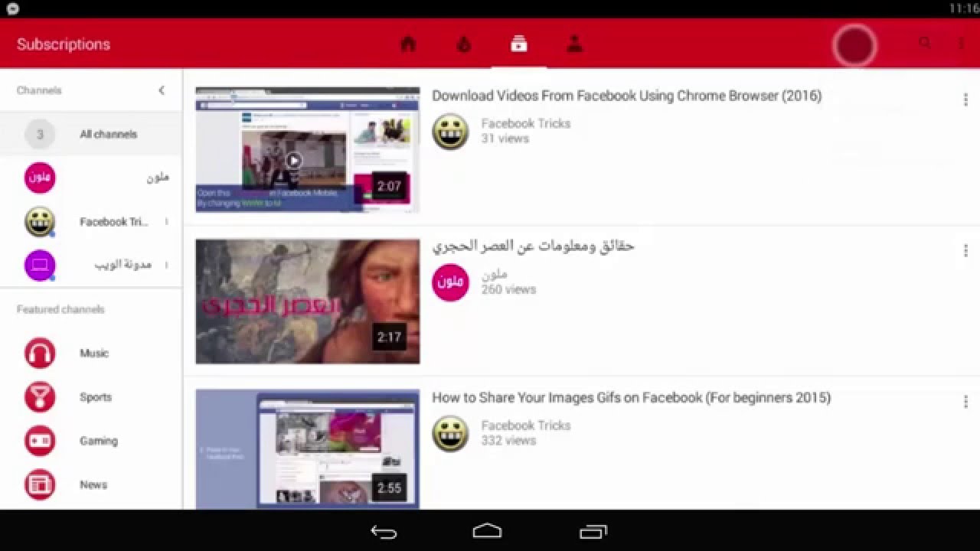Open the Account person tab
Screen dimensions: 980x551
(574, 44)
